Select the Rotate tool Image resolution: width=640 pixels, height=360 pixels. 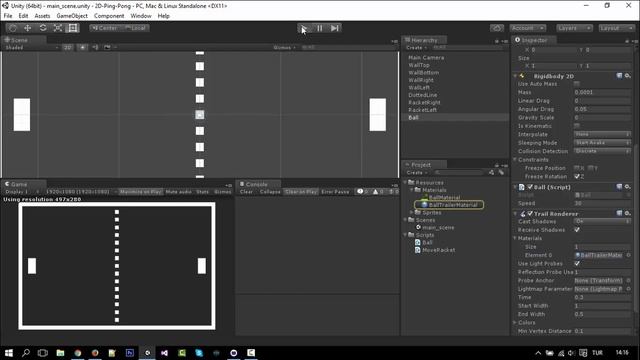click(43, 28)
